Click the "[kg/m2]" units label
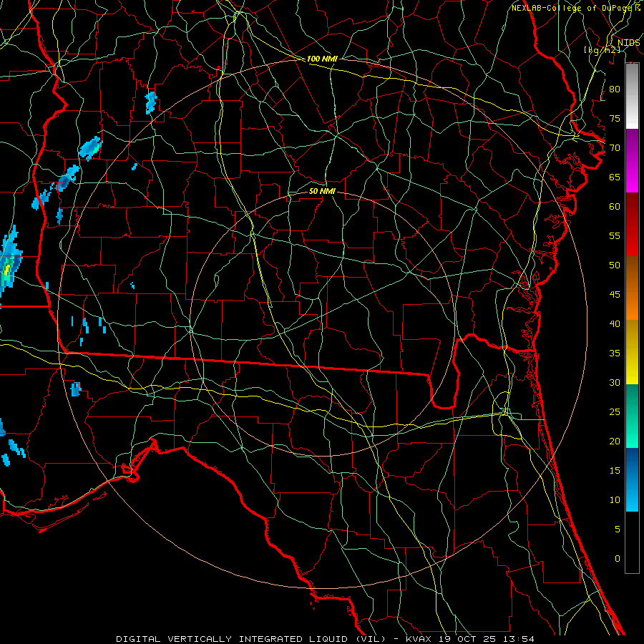The image size is (644, 644). pos(602,49)
